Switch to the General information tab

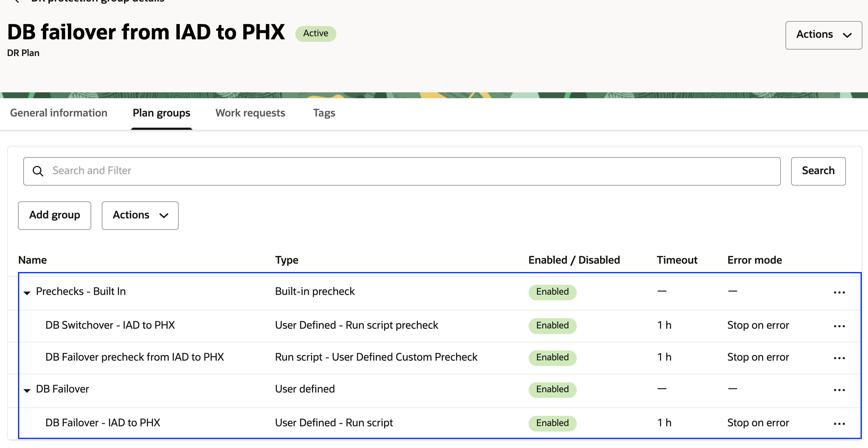(58, 113)
